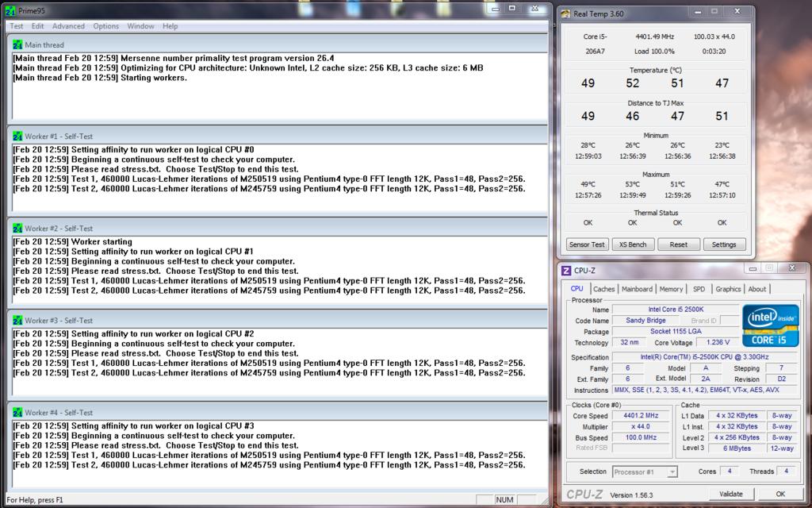Select the CPU tab in CPU-Z
812x508 pixels.
click(577, 289)
